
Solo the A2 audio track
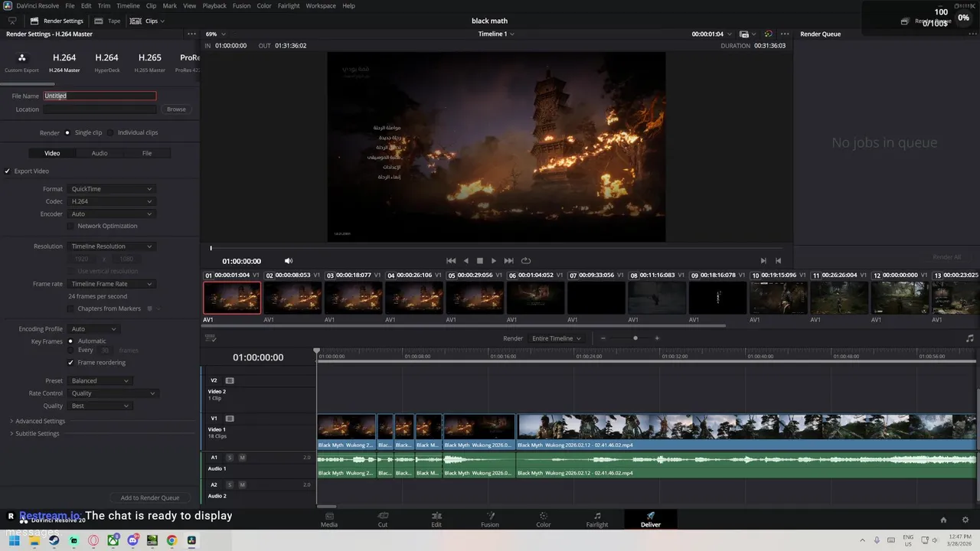230,484
